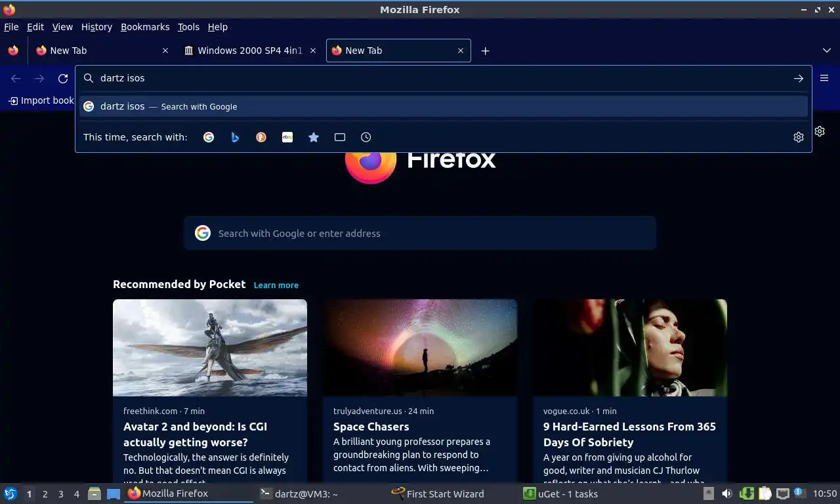
Task: Open Pocket 'Learn more' link
Action: 276,285
